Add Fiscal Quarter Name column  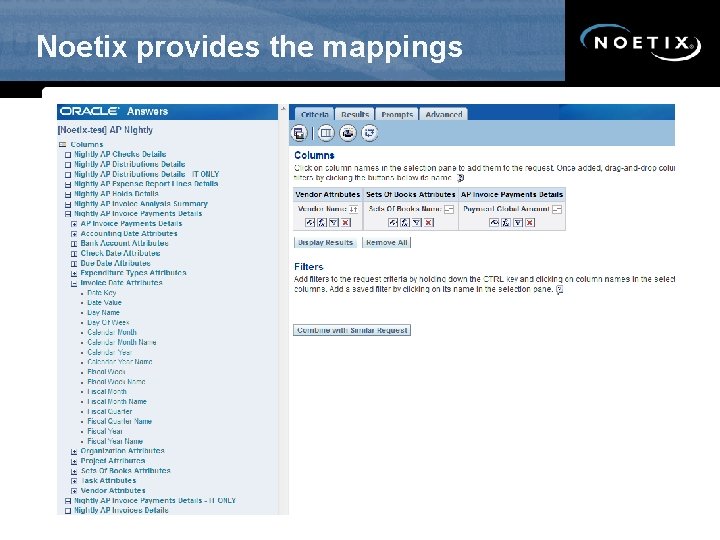[x=119, y=422]
